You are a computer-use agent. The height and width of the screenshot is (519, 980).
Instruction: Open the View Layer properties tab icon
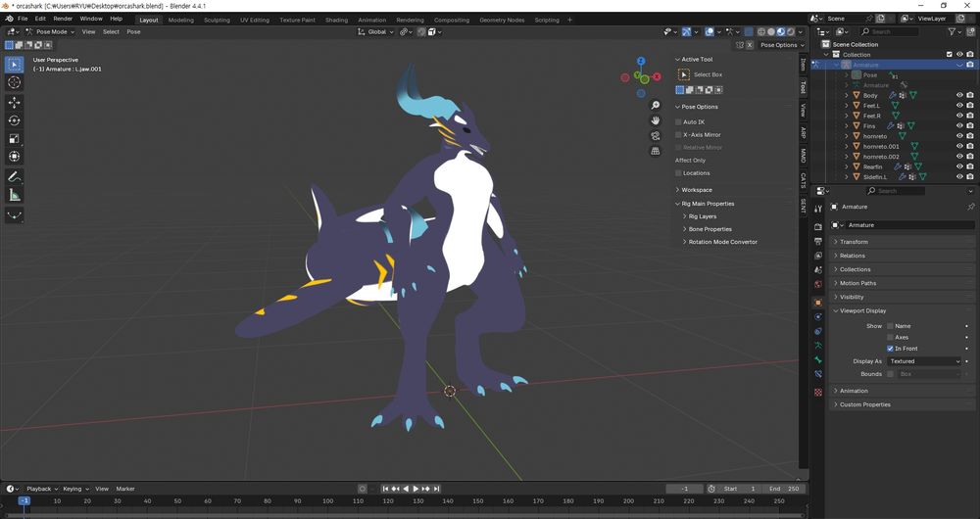818,256
